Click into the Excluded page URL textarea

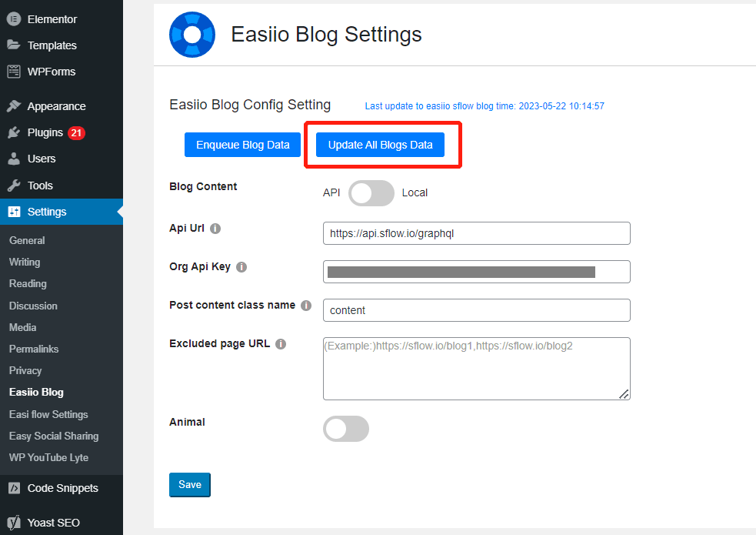pyautogui.click(x=476, y=369)
